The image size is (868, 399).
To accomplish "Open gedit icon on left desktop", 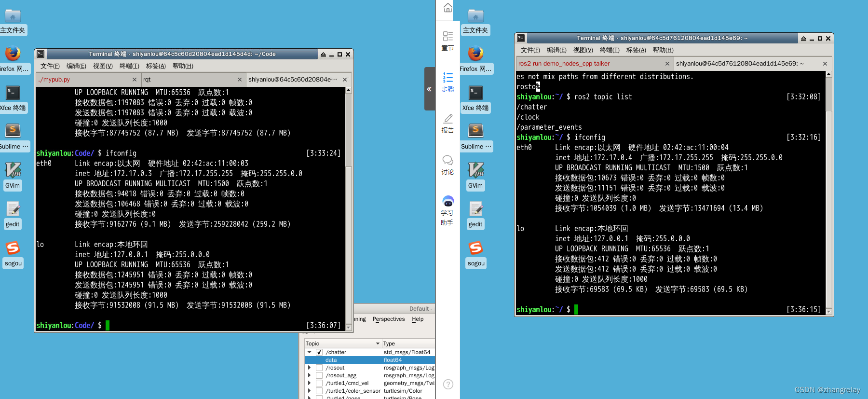I will tap(13, 208).
